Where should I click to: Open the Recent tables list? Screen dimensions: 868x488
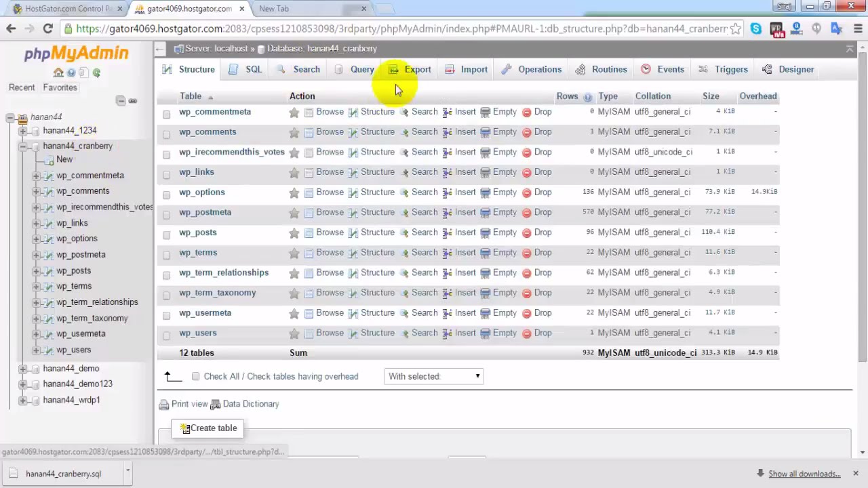[x=22, y=87]
